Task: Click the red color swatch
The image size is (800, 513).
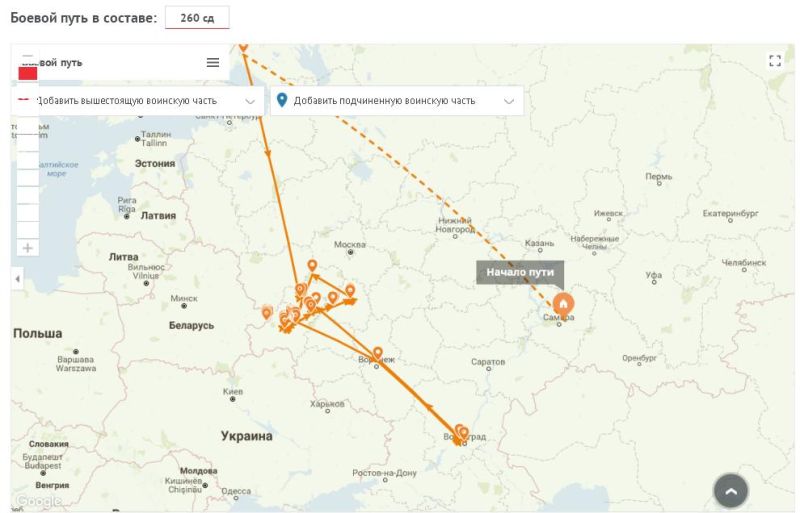Action: click(28, 73)
